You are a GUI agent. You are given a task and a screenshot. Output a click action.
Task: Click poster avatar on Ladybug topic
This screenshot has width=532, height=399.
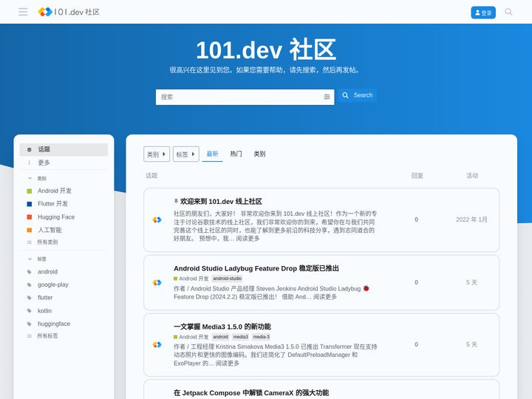tap(157, 282)
